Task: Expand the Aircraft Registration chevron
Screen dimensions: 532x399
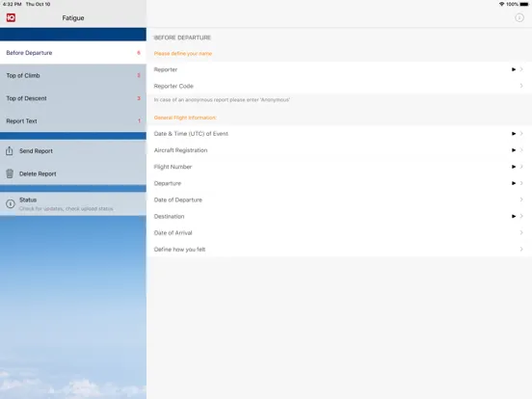Action: pos(521,150)
